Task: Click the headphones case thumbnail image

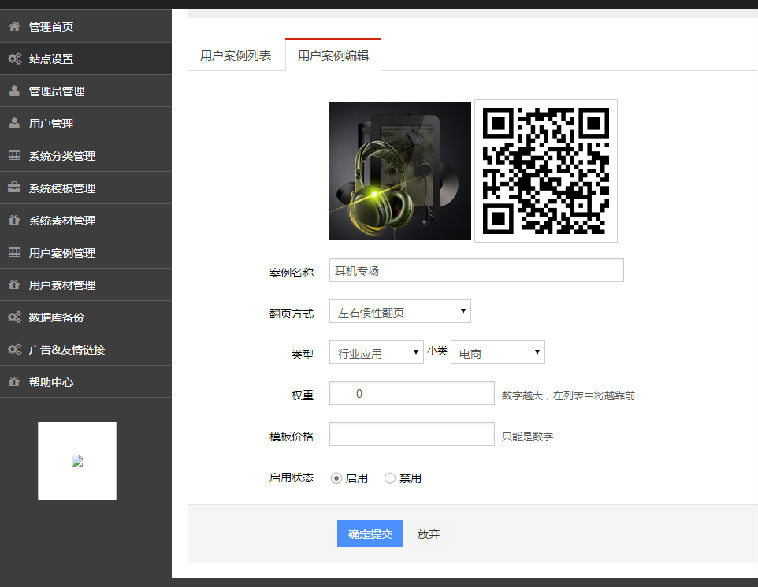Action: point(399,170)
